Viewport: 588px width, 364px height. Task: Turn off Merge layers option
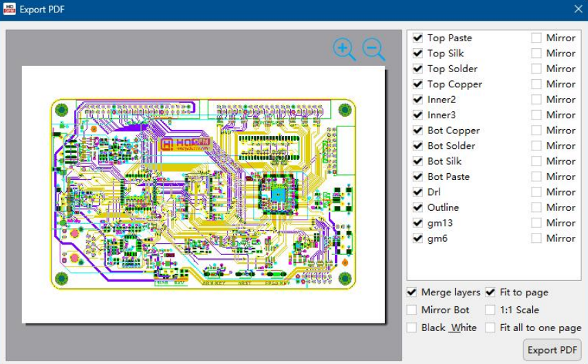412,292
